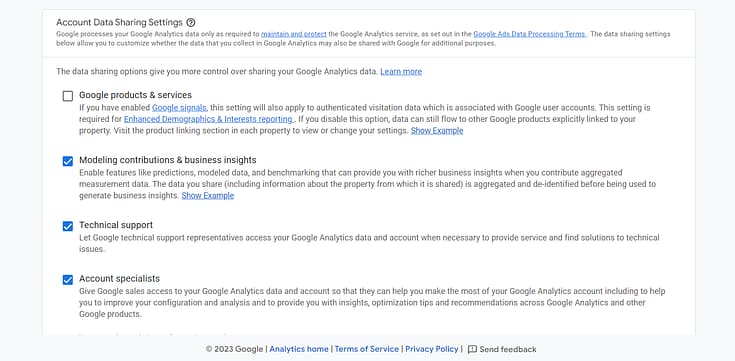735x361 pixels.
Task: Go to Analytics home in footer
Action: 299,349
